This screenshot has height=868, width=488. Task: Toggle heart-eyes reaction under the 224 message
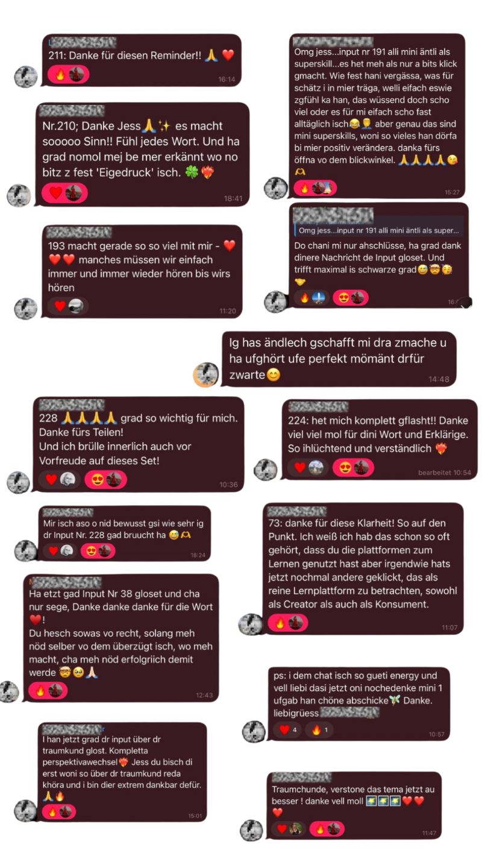(x=353, y=468)
